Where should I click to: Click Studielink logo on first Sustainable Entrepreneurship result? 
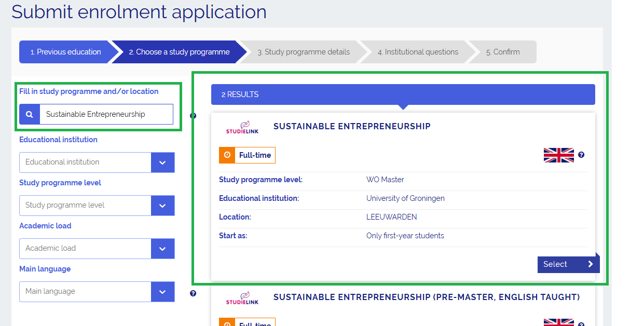242,128
